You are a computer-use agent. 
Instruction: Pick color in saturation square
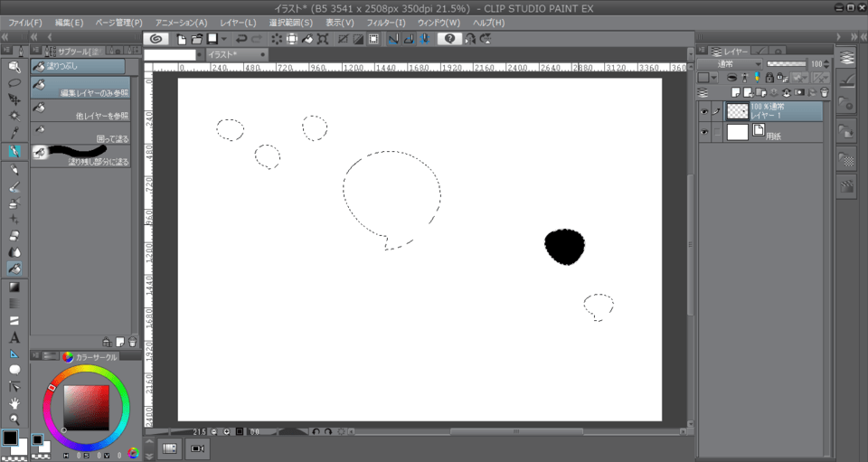[87, 408]
